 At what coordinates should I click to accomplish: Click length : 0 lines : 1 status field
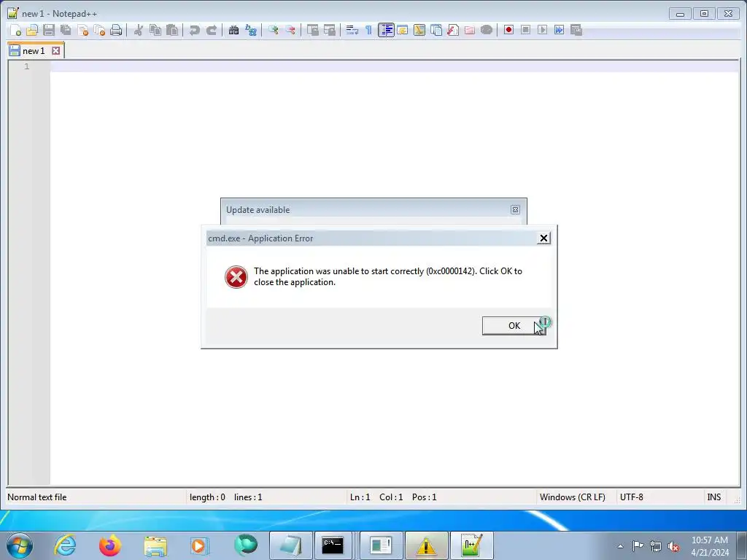coord(266,497)
